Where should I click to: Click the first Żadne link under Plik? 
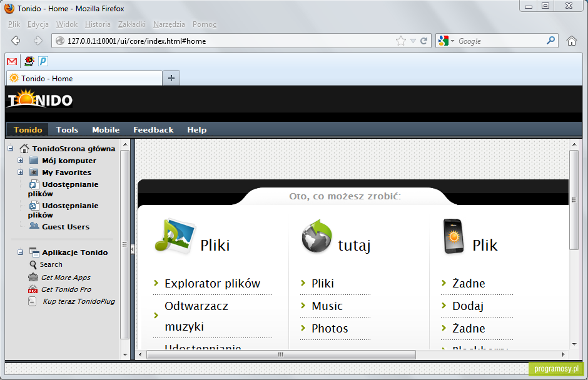click(469, 283)
